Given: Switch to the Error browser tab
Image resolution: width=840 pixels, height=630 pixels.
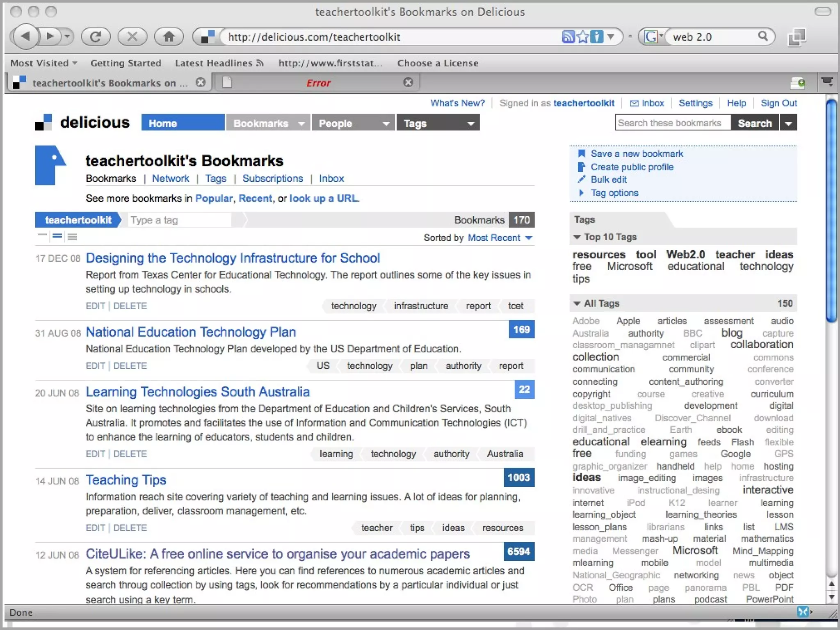Looking at the screenshot, I should click(318, 83).
